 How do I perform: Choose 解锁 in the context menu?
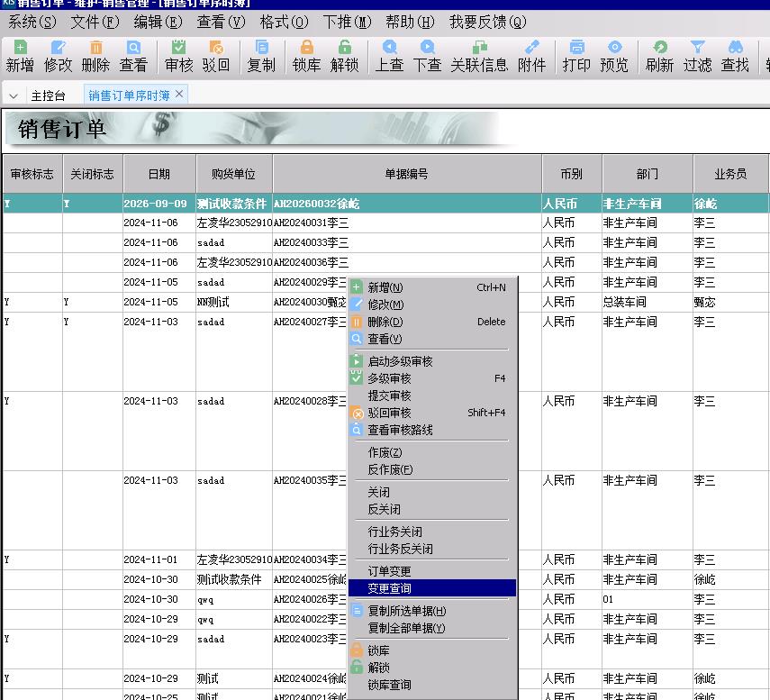pos(432,668)
